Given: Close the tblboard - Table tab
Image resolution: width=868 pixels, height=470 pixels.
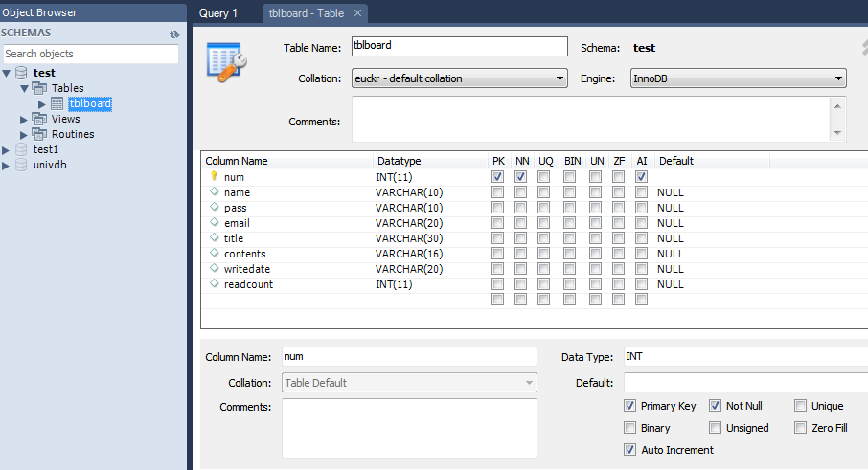Looking at the screenshot, I should [357, 13].
